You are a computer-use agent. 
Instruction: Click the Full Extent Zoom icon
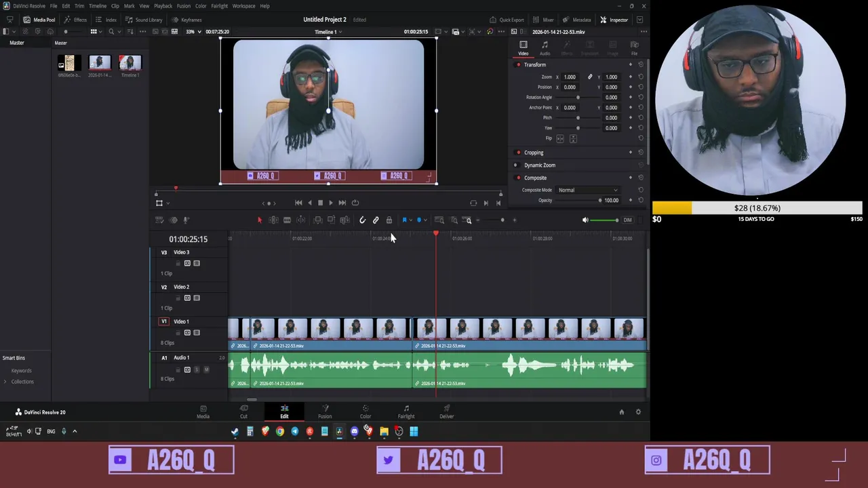coord(439,220)
